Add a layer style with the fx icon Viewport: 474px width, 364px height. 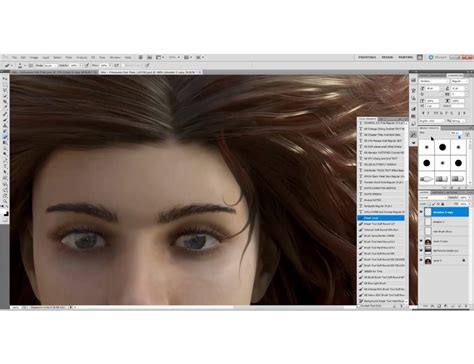[x=433, y=306]
